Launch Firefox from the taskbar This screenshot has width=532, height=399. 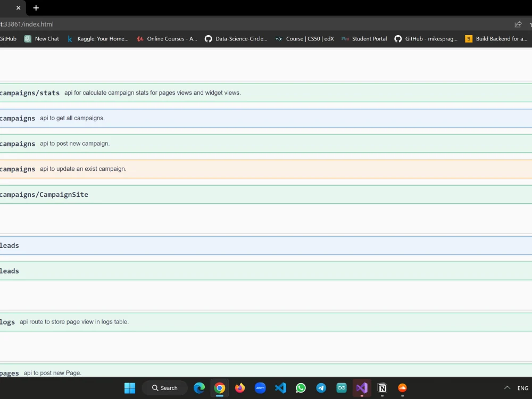[x=240, y=388]
